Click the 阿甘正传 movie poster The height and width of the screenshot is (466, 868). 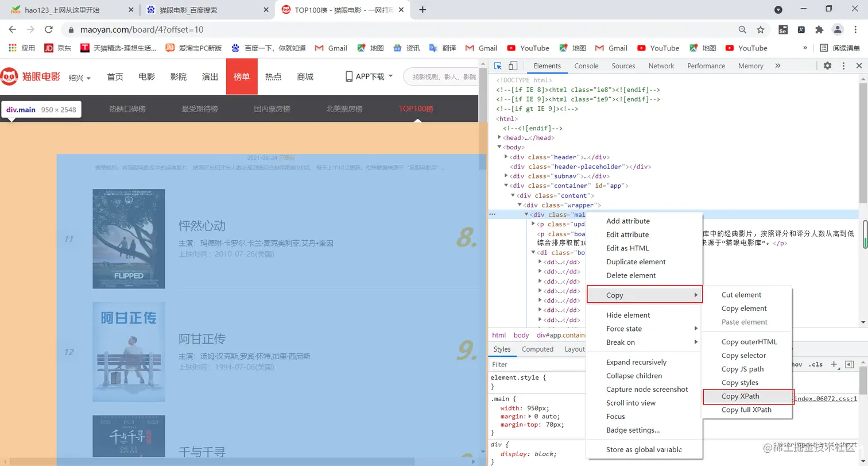(x=129, y=352)
